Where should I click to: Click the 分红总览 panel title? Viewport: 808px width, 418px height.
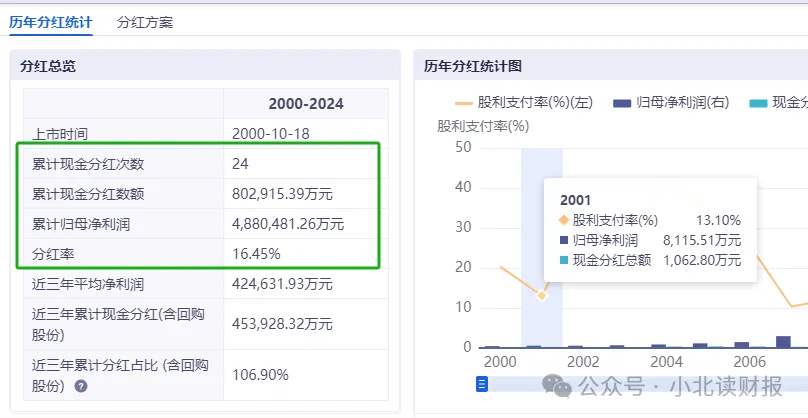coord(48,66)
